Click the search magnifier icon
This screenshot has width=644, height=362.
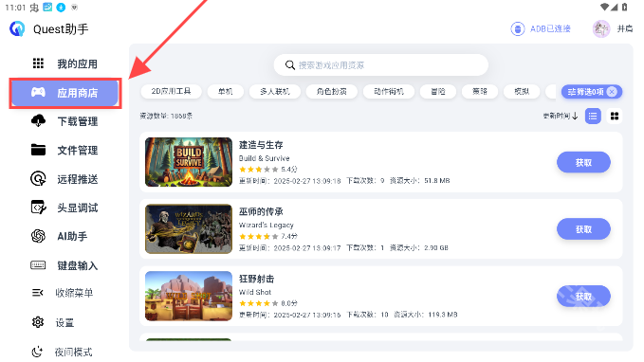[290, 65]
